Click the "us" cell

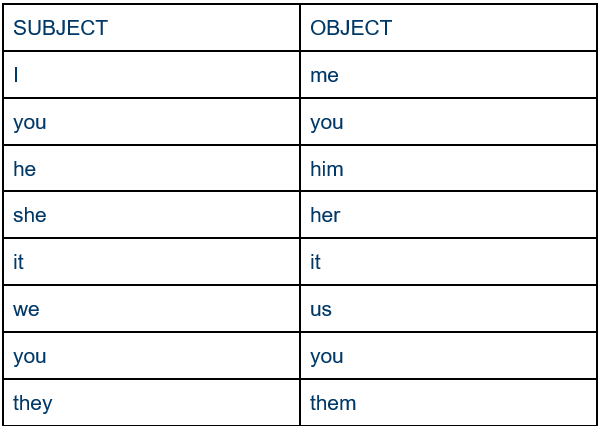tap(448, 309)
